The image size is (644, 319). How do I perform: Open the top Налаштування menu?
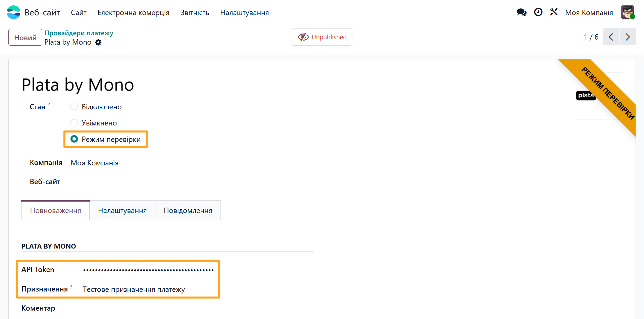(244, 12)
